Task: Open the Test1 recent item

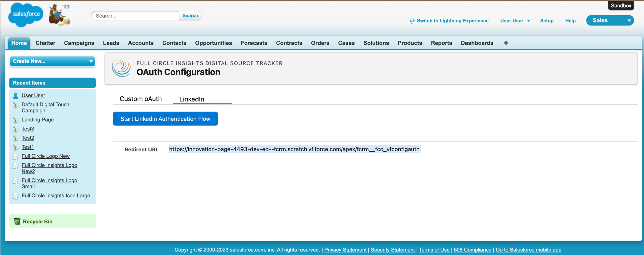Action: tap(28, 147)
